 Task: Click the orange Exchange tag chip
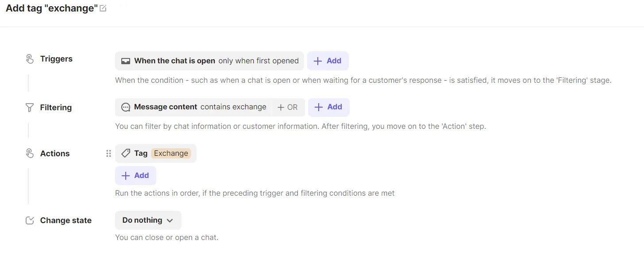coord(171,153)
